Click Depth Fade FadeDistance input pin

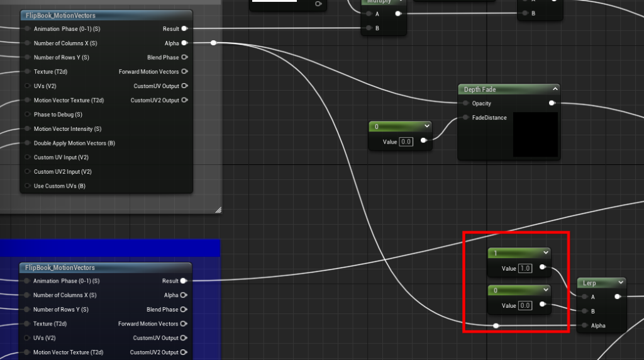tap(465, 118)
